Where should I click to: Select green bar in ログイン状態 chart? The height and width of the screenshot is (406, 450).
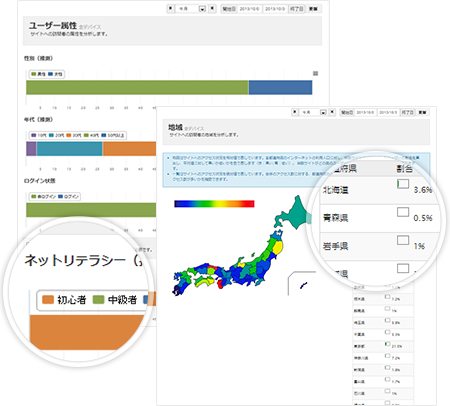coord(91,210)
